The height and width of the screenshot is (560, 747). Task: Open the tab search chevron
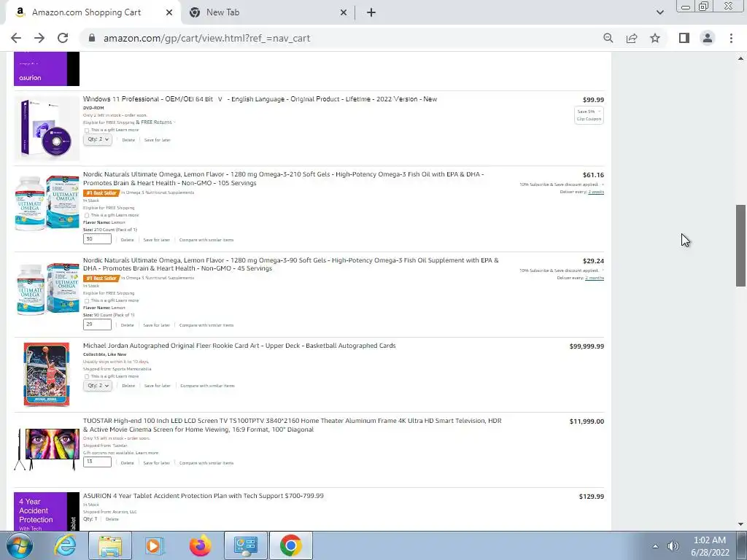[x=659, y=12]
